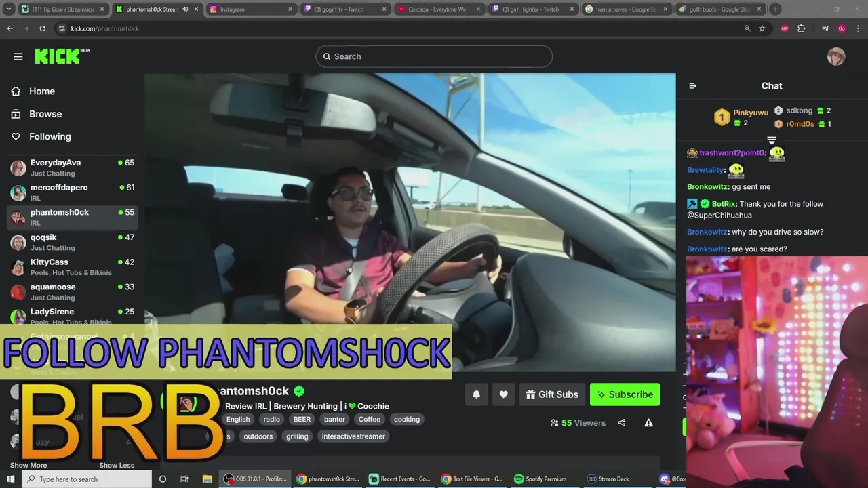The height and width of the screenshot is (488, 868).
Task: Switch to Instagram browser tab
Action: 251,9
